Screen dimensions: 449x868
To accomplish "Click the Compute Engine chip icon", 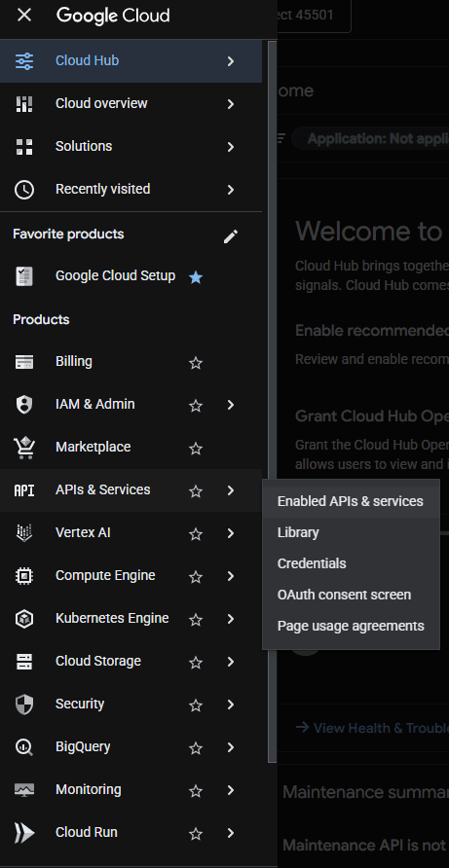I will click(23, 576).
